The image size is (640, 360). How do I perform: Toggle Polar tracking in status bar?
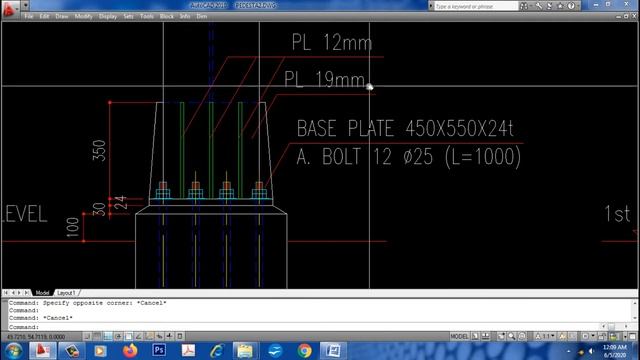tap(118, 336)
